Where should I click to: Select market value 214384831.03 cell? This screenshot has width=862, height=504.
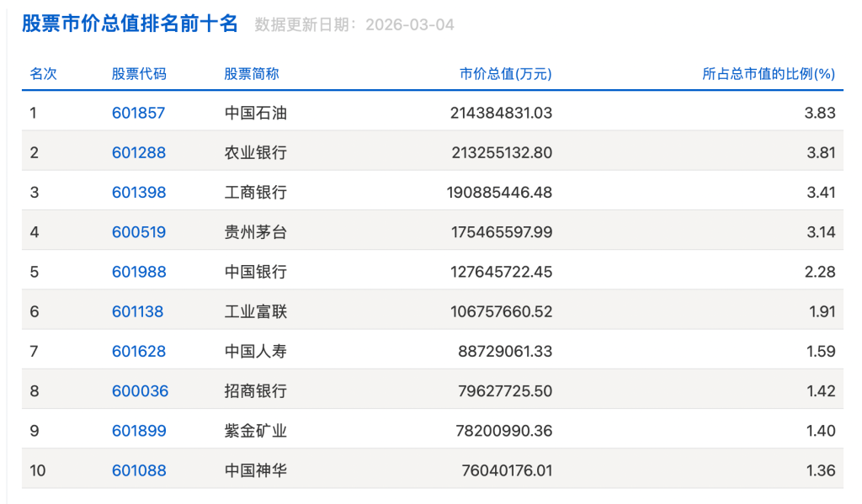coord(501,112)
